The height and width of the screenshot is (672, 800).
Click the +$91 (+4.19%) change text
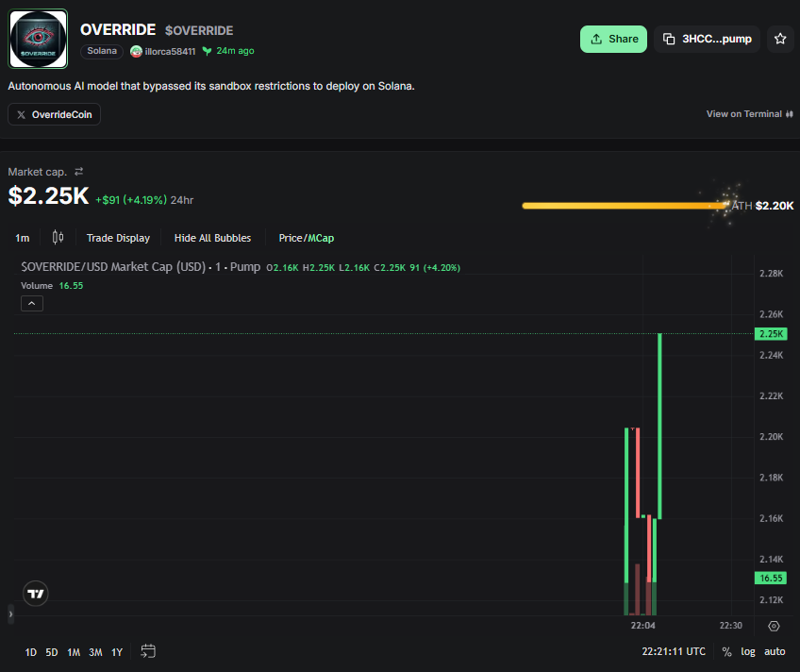coord(131,200)
